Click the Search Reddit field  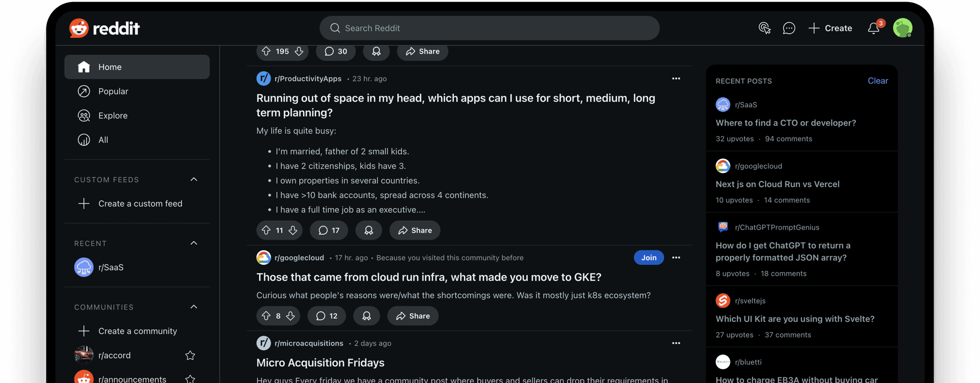(x=489, y=28)
